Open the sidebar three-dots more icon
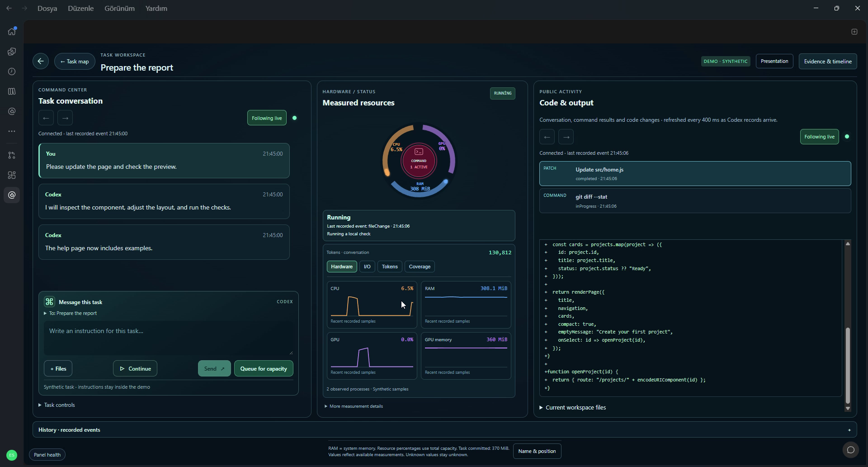The height and width of the screenshot is (467, 868). [x=12, y=131]
